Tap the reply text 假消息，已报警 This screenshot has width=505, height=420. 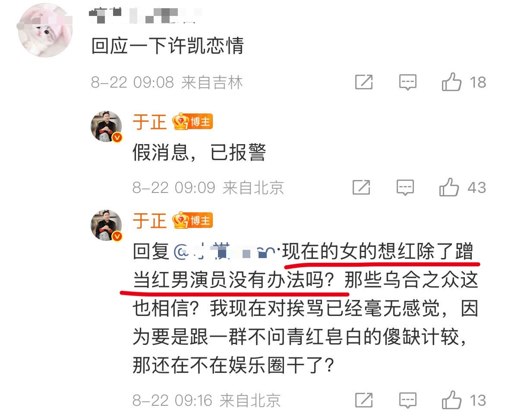[x=199, y=152]
